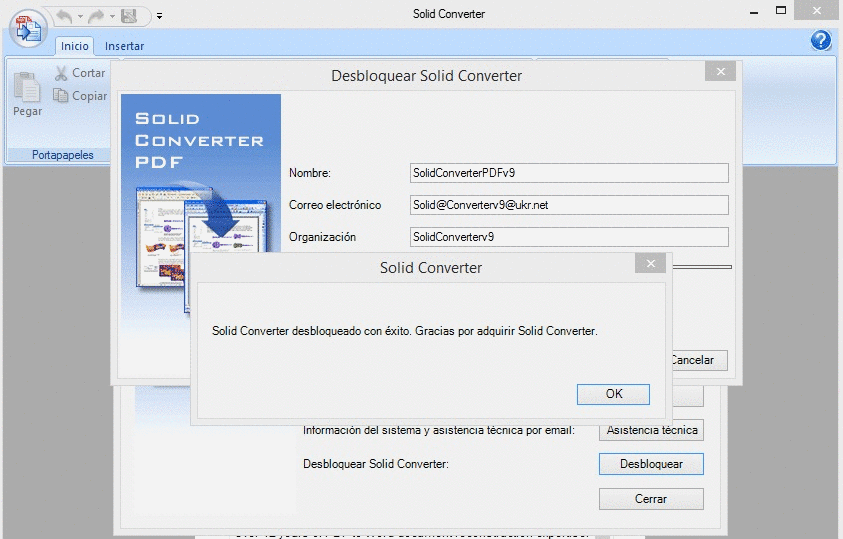
Task: Close the Solid Converter message dialog
Action: [651, 263]
